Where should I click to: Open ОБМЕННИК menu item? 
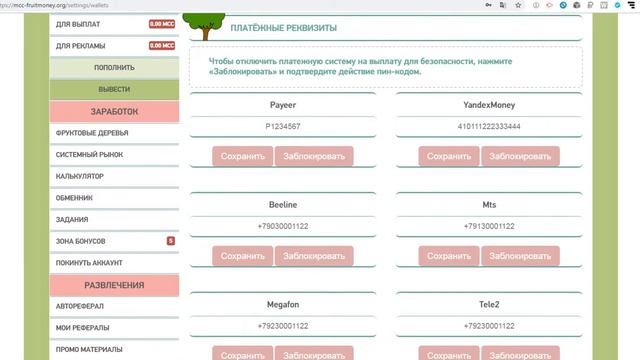pos(114,198)
